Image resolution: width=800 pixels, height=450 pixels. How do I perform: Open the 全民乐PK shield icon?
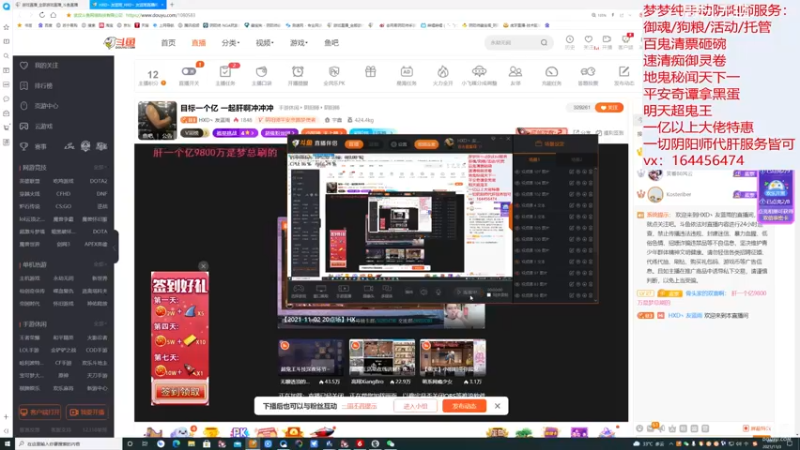[x=334, y=71]
